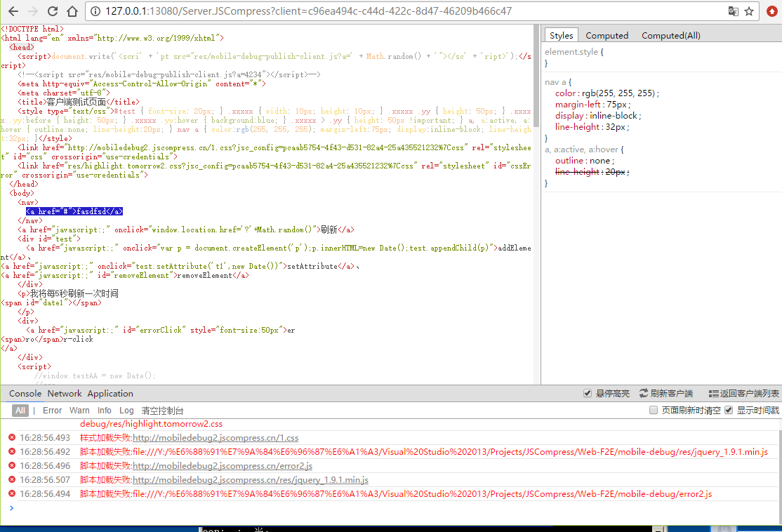
Task: Click the a, a:active, a:hover selector
Action: [x=584, y=149]
